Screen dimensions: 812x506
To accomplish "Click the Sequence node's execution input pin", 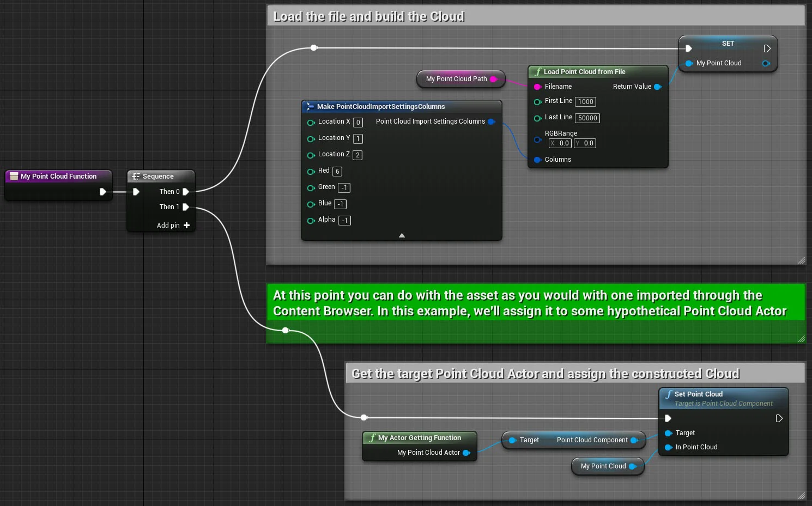I will point(136,192).
